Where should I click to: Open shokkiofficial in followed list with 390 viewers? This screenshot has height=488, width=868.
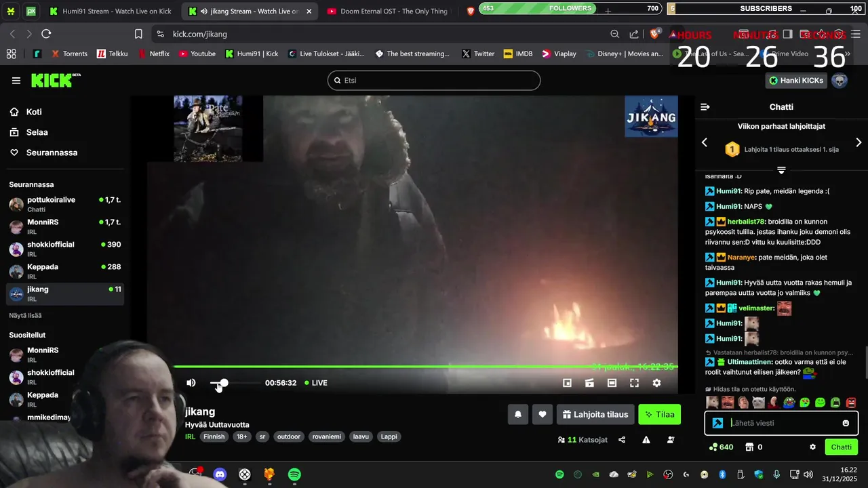click(x=65, y=249)
